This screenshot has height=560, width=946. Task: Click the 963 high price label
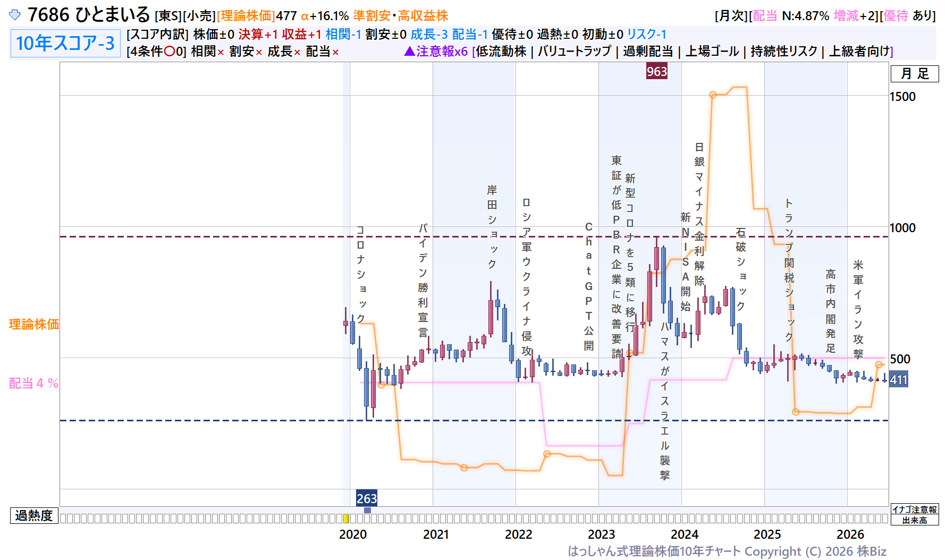(657, 71)
